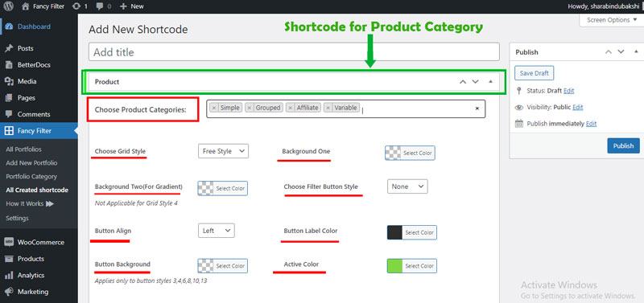Click the Publish button
644x303 pixels.
623,145
